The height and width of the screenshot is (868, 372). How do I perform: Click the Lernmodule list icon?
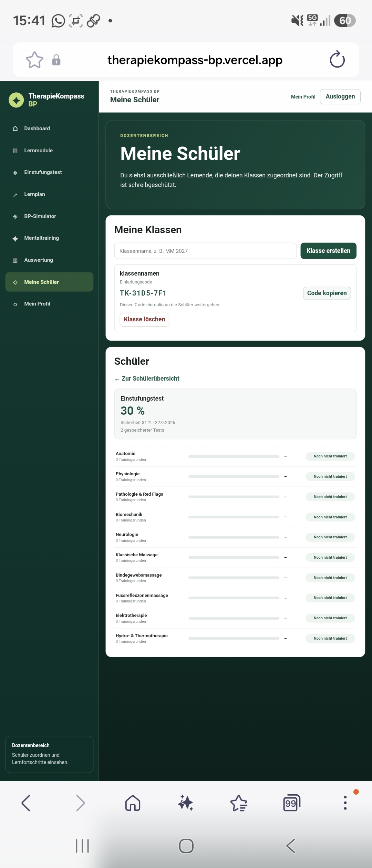point(15,151)
